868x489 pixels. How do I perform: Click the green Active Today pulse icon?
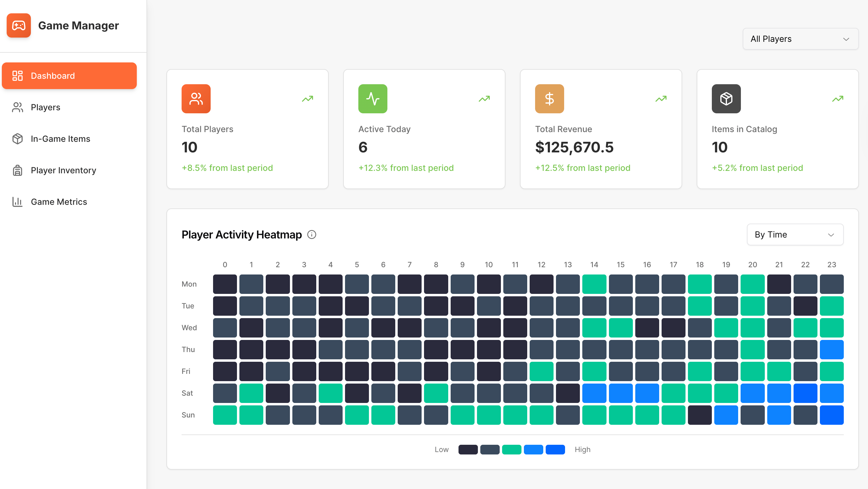(x=373, y=99)
